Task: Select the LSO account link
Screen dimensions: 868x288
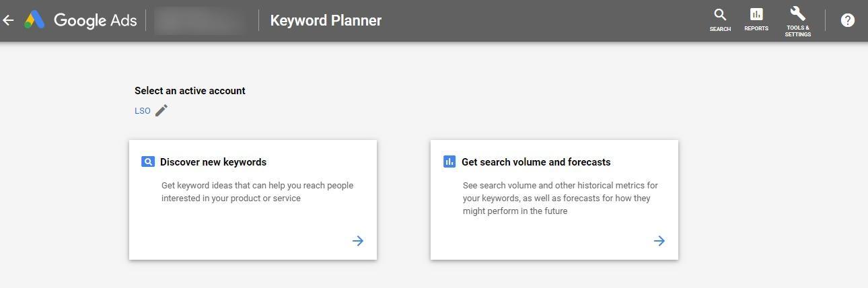Action: [143, 111]
